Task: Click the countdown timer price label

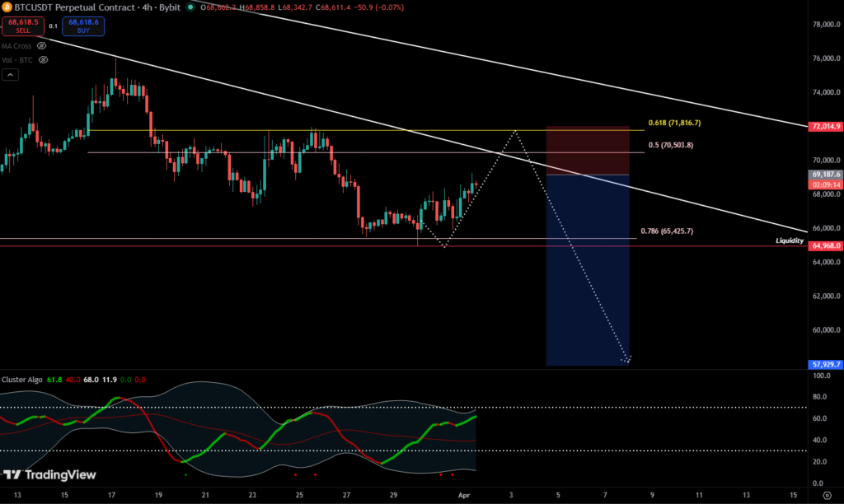Action: click(826, 185)
